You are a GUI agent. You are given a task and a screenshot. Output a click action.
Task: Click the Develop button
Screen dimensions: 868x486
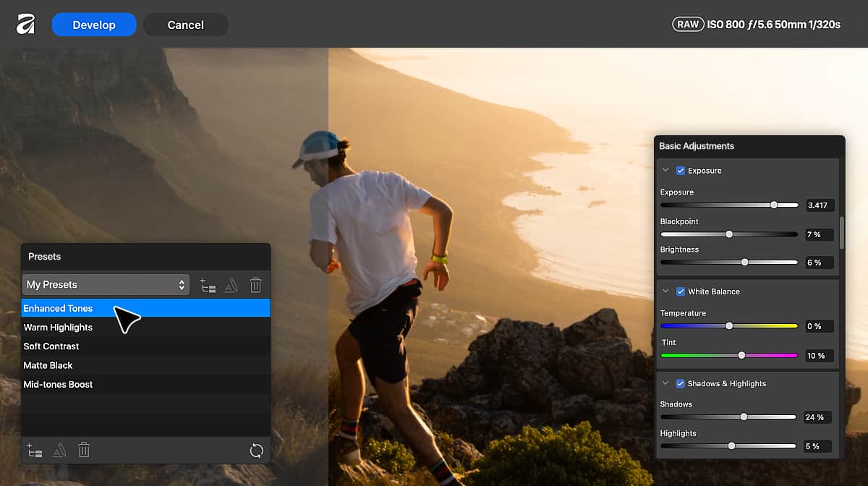[x=94, y=25]
